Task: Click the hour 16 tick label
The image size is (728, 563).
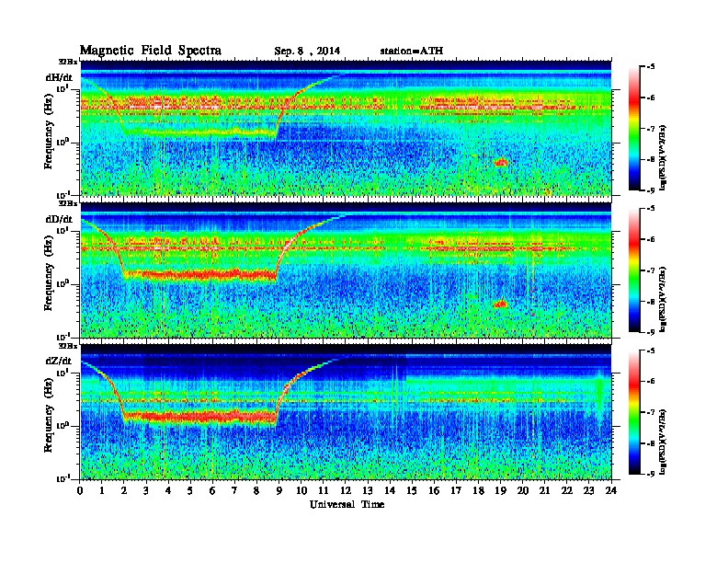Action: (x=434, y=490)
